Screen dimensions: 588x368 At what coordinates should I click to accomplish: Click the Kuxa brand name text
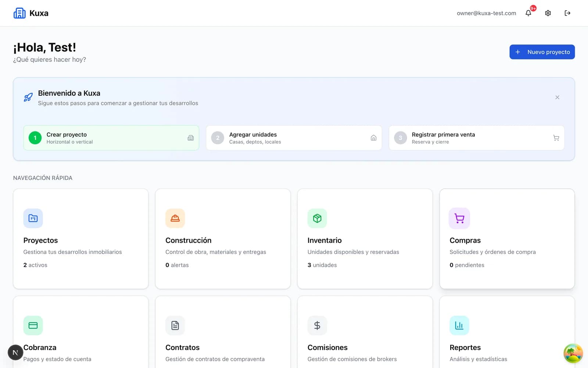click(x=39, y=13)
